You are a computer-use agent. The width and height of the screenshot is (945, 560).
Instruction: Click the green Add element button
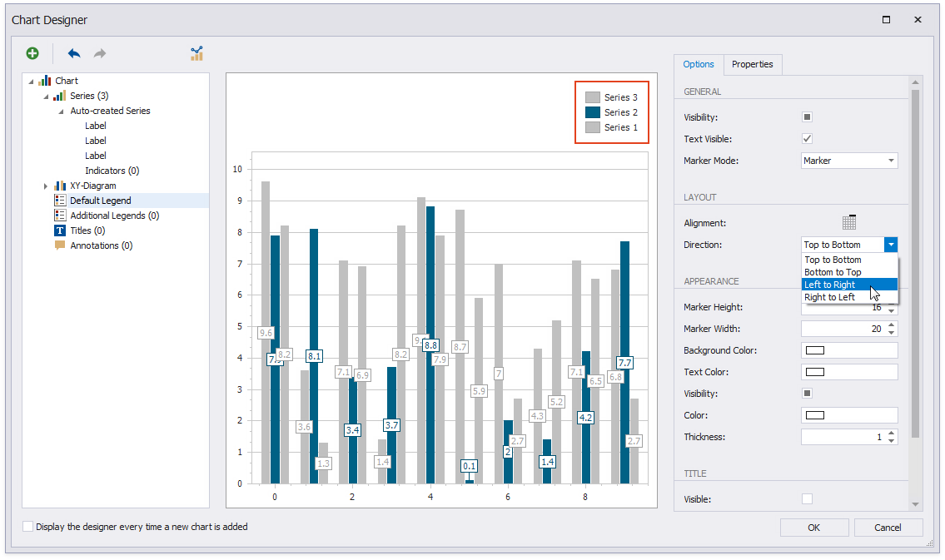click(32, 53)
